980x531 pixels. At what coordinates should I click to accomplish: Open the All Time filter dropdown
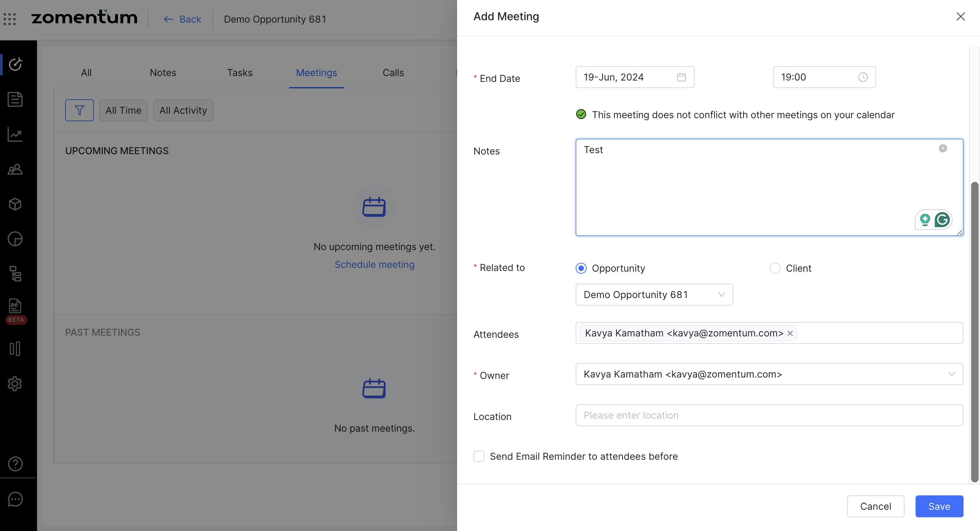[x=123, y=110]
